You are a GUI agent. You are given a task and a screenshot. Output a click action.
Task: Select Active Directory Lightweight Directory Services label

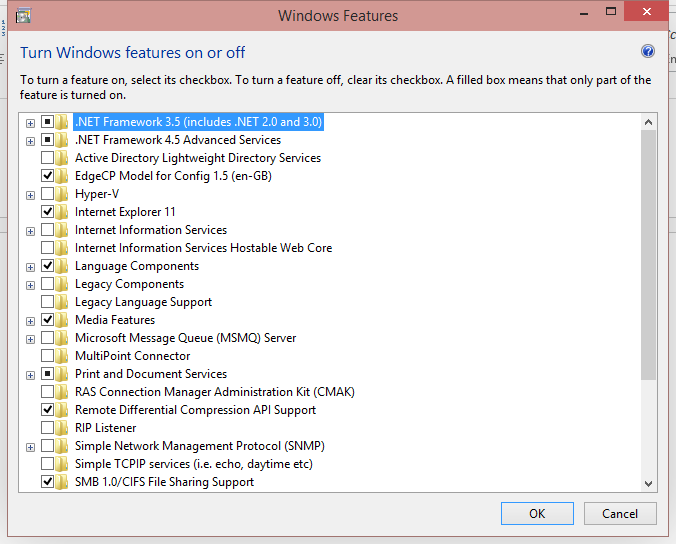click(198, 158)
